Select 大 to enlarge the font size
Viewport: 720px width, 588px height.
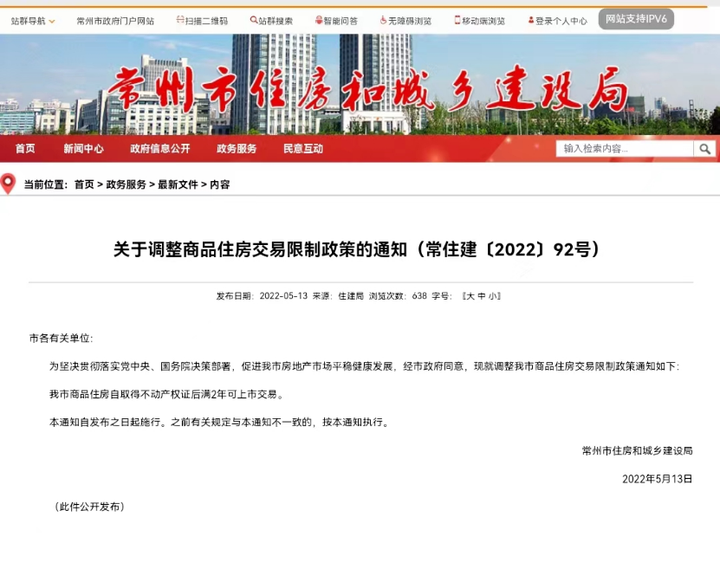pyautogui.click(x=473, y=295)
